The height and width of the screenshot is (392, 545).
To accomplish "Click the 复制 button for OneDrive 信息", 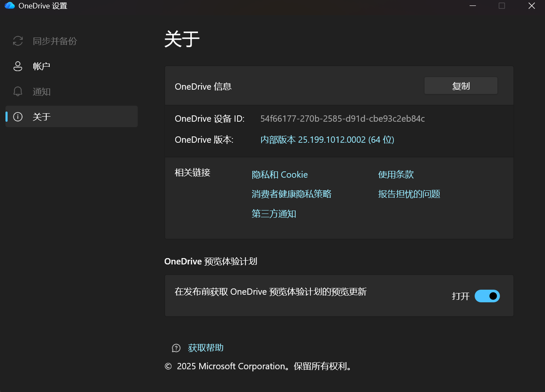I will point(460,85).
